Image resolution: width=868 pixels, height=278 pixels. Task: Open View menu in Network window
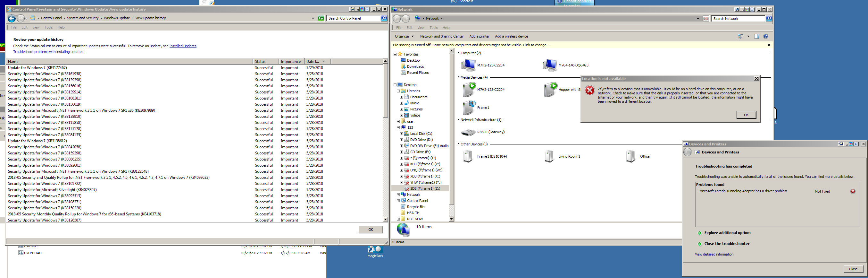click(x=421, y=28)
